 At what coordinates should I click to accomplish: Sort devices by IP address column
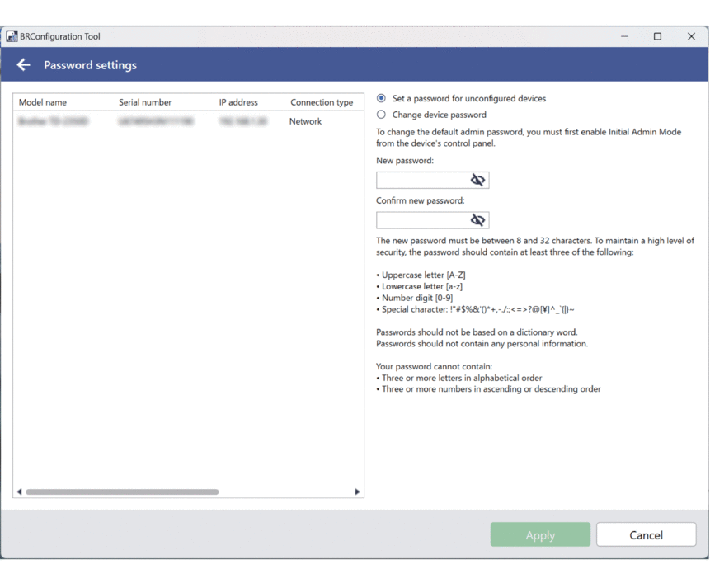(x=238, y=102)
